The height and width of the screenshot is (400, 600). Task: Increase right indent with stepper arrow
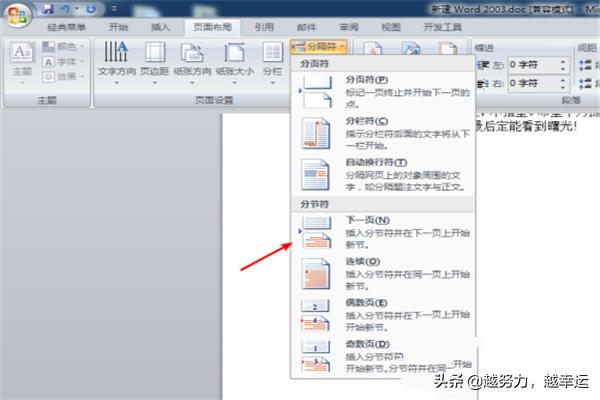(x=562, y=80)
